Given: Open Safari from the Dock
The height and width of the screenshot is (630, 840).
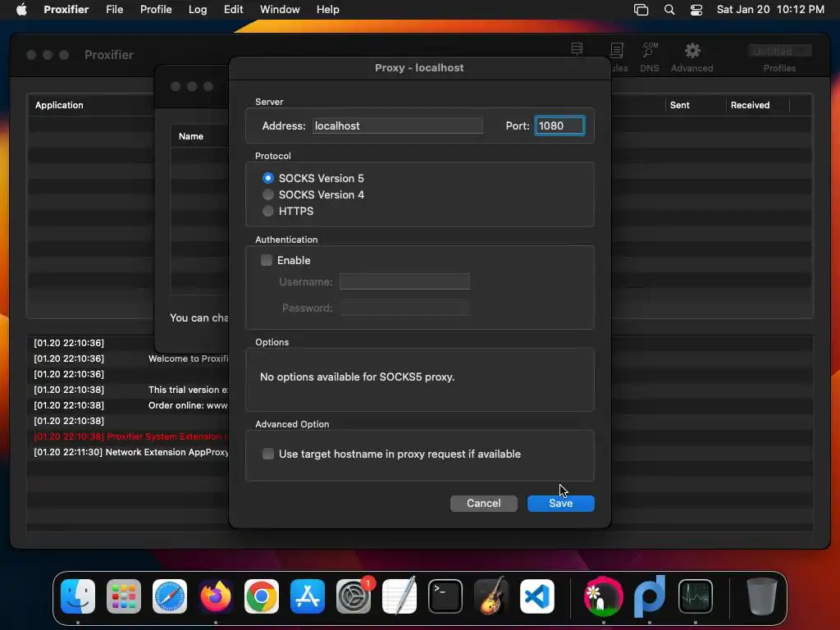Looking at the screenshot, I should (x=170, y=596).
